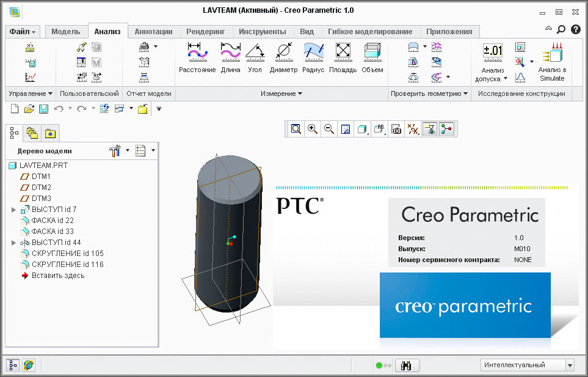The image size is (588, 377).
Task: Switch to the Инструменты tab
Action: 263,32
